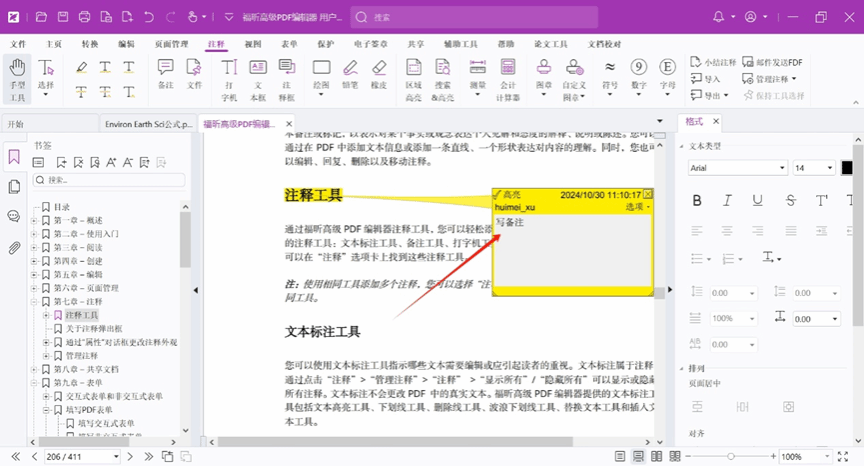Image resolution: width=864 pixels, height=466 pixels.
Task: Switch to the 视图 ribbon tab
Action: point(253,44)
